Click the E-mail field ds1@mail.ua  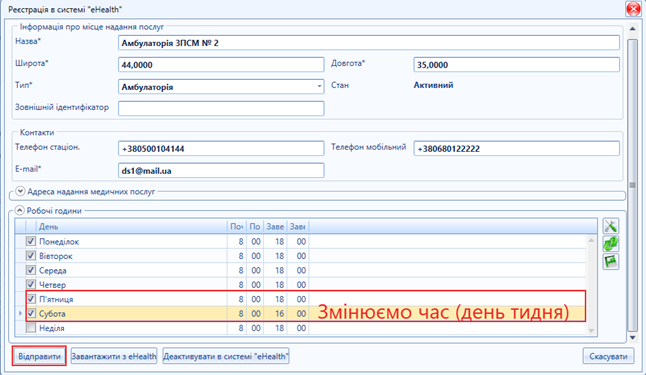221,171
